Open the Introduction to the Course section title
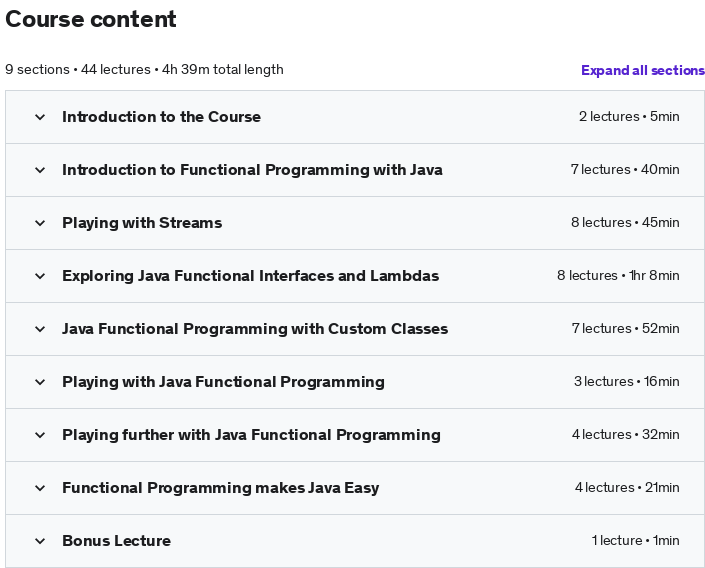Viewport: 705px width, 568px height. [161, 117]
